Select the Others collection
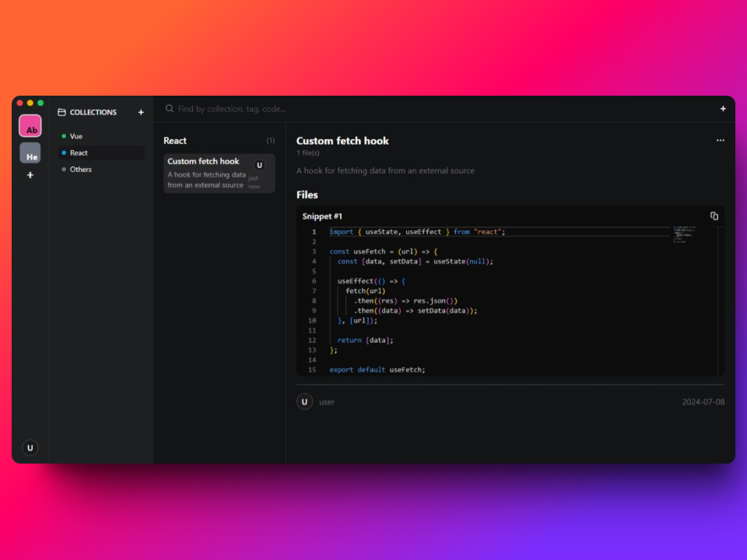 80,169
